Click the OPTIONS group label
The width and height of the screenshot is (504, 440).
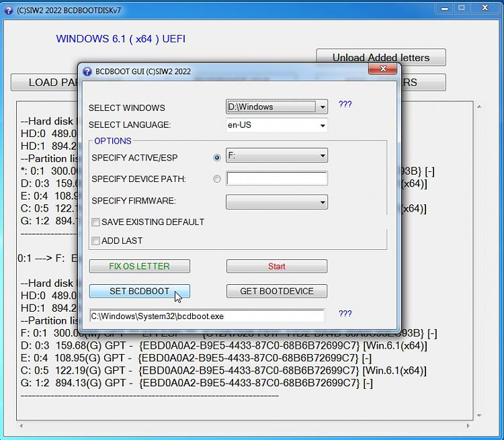coord(113,141)
